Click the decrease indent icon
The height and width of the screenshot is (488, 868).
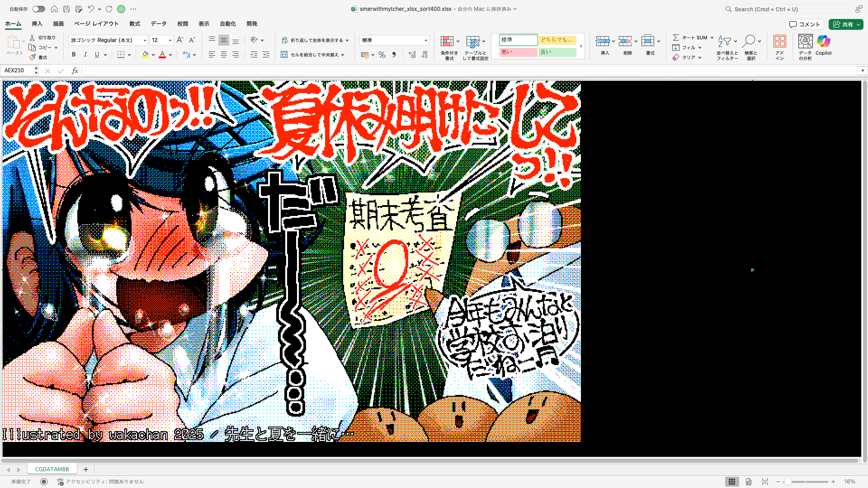[x=254, y=55]
